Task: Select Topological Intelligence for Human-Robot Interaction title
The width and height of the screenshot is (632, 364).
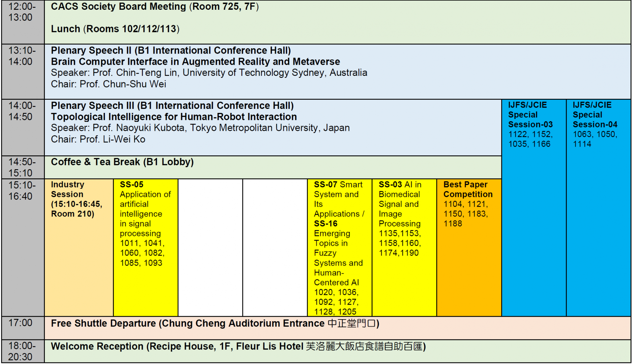Action: point(174,117)
